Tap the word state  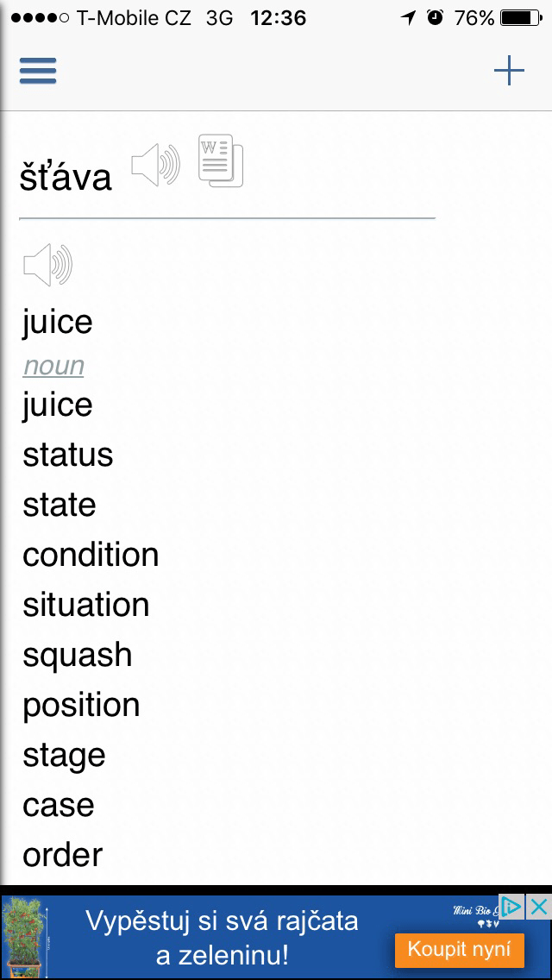[60, 505]
